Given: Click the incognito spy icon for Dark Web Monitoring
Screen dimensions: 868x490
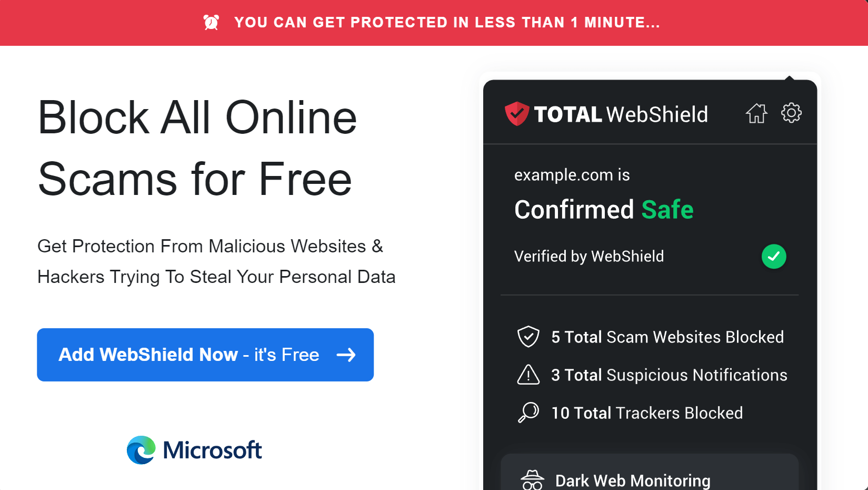Looking at the screenshot, I should [x=533, y=480].
